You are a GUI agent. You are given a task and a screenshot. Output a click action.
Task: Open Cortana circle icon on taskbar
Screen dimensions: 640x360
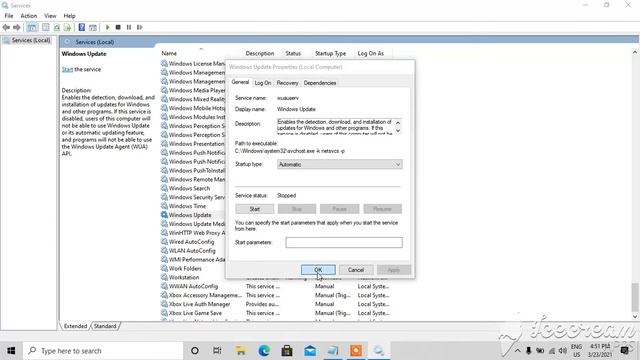pyautogui.click(x=195, y=351)
